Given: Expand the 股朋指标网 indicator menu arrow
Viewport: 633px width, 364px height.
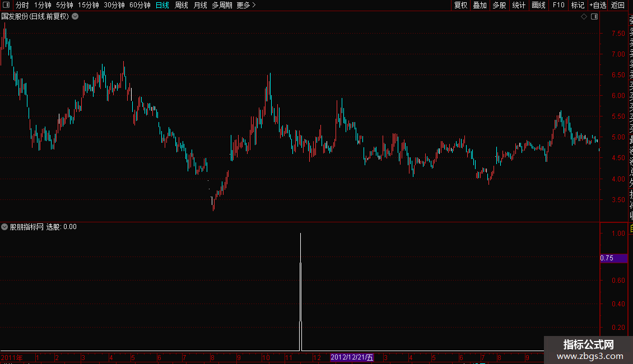Looking at the screenshot, I should (x=4, y=227).
